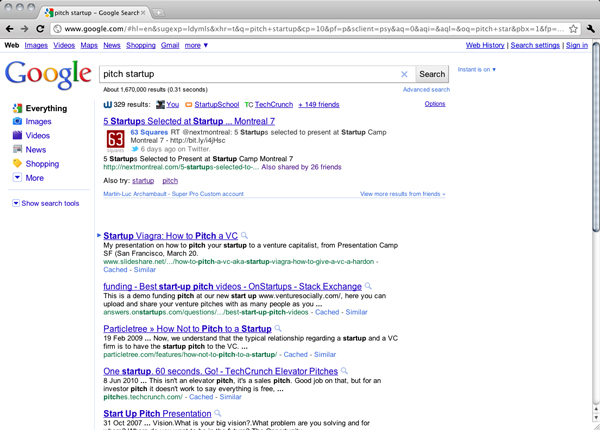The image size is (600, 430).
Task: Filter friends results by TechCrunch
Action: coord(274,104)
